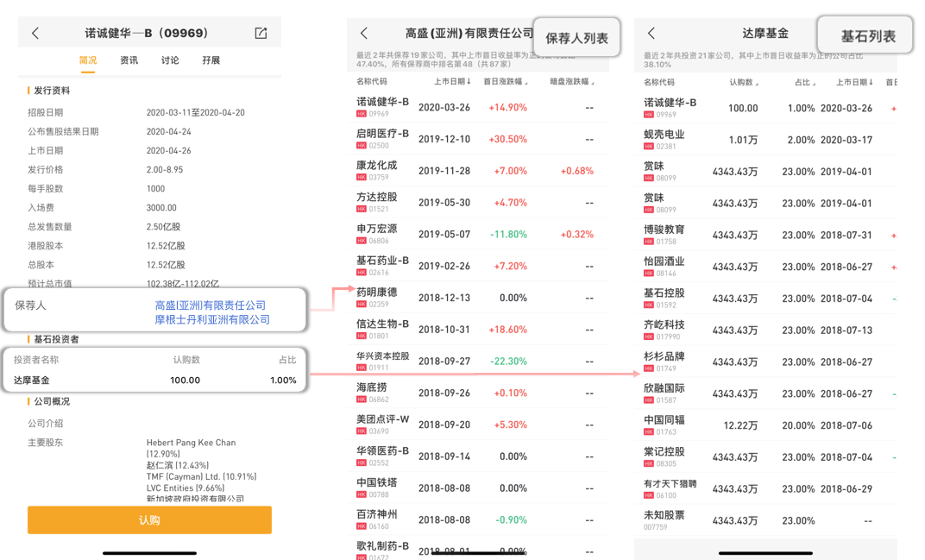Select the 信达生物-B row
This screenshot has width=925, height=560.
coord(478,330)
